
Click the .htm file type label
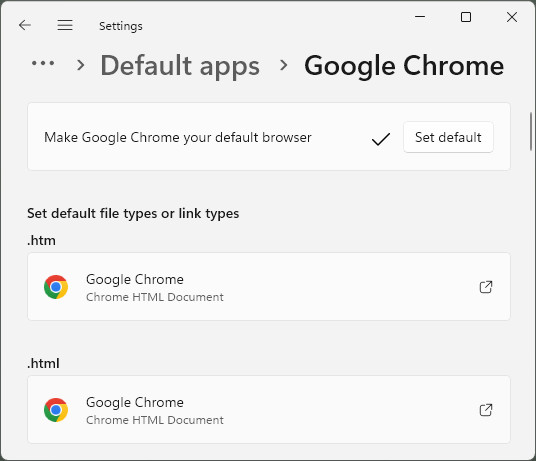(41, 241)
